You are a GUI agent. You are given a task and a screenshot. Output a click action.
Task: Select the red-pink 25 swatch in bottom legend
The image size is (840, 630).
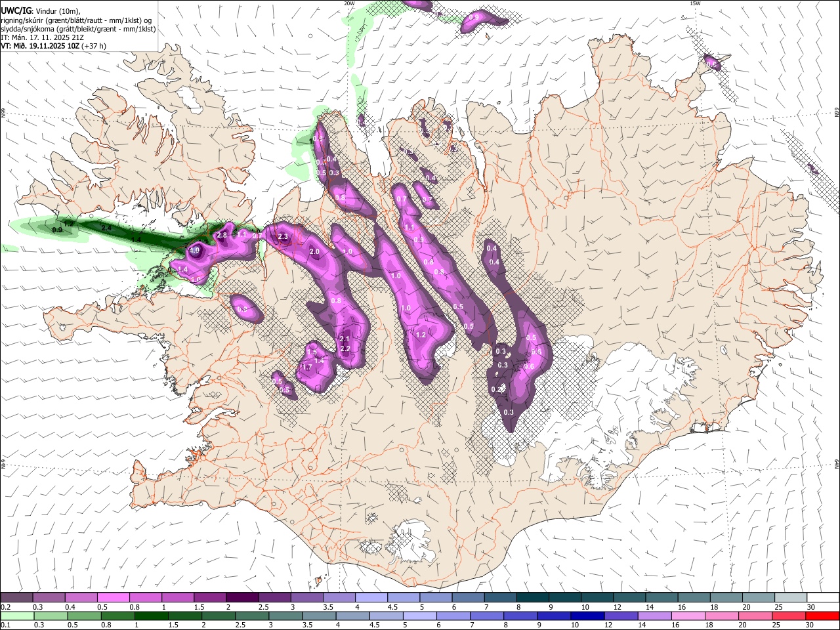tap(788, 616)
